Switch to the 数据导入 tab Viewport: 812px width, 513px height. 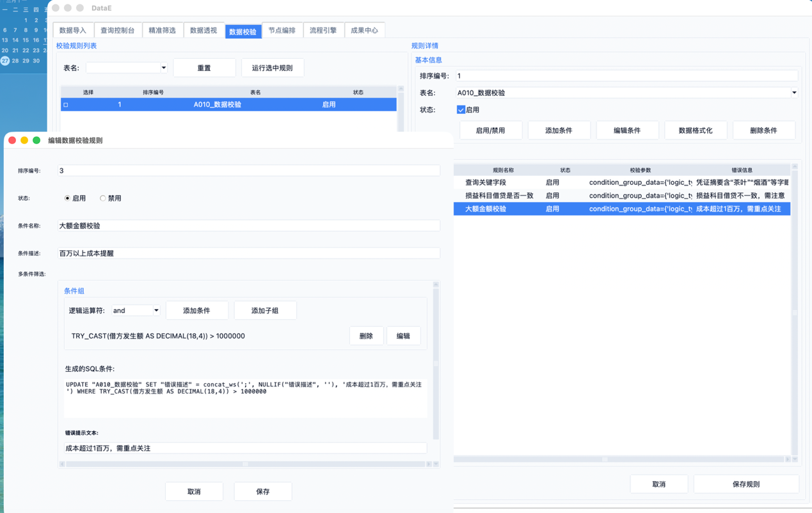pos(73,30)
